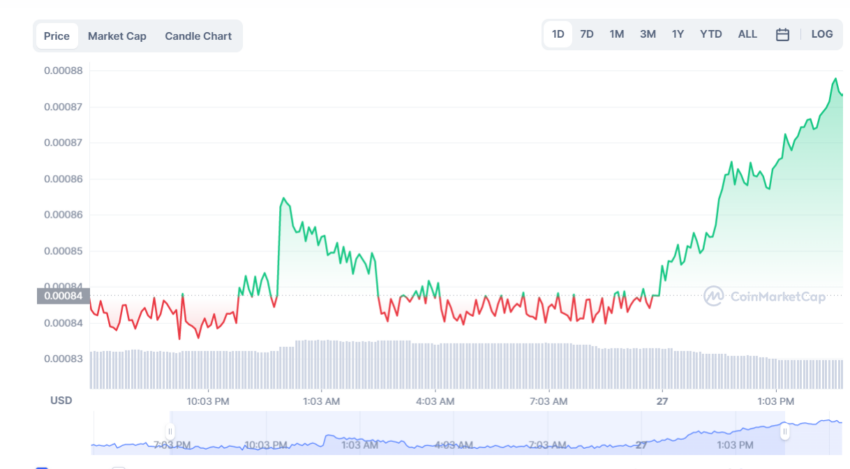Show year-to-date with YTD

(710, 34)
